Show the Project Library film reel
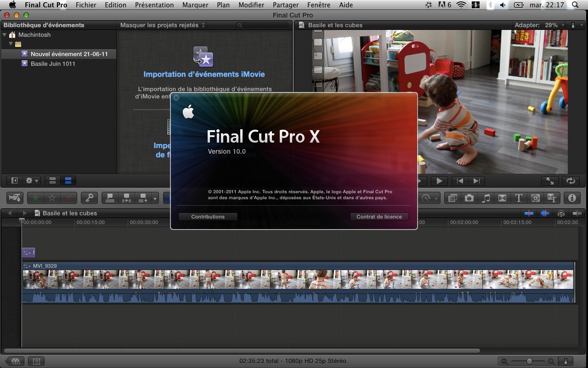Viewport: 588px width, 368px height. coord(15,361)
